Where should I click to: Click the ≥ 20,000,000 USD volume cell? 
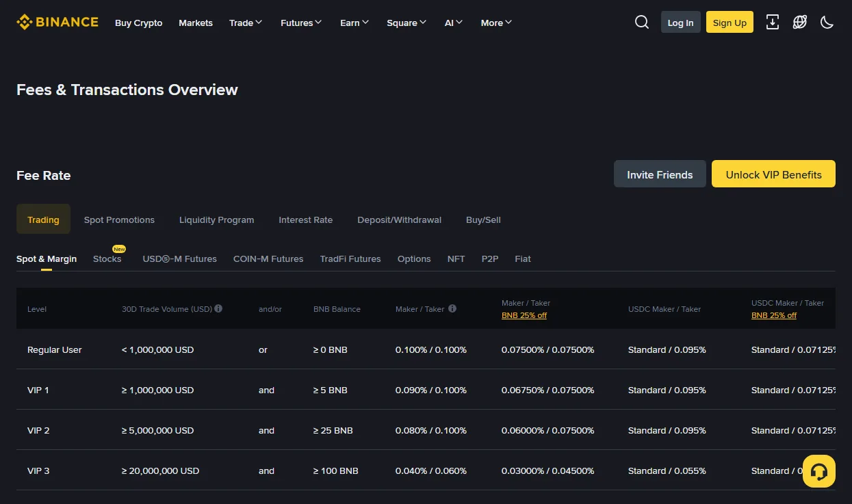point(161,470)
